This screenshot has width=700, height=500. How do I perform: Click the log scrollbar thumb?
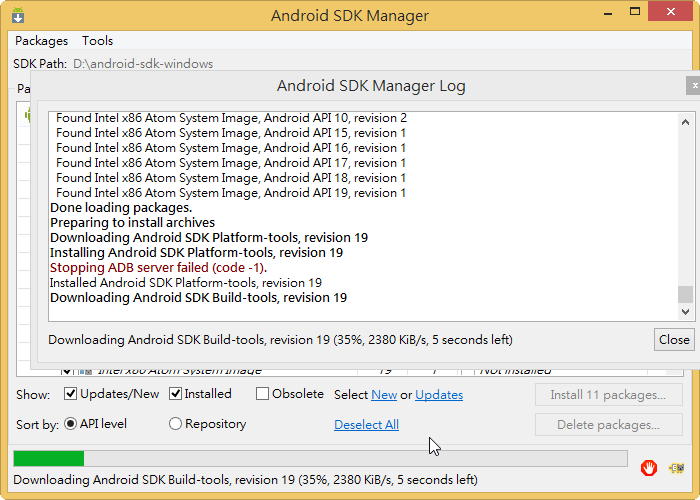(686, 295)
